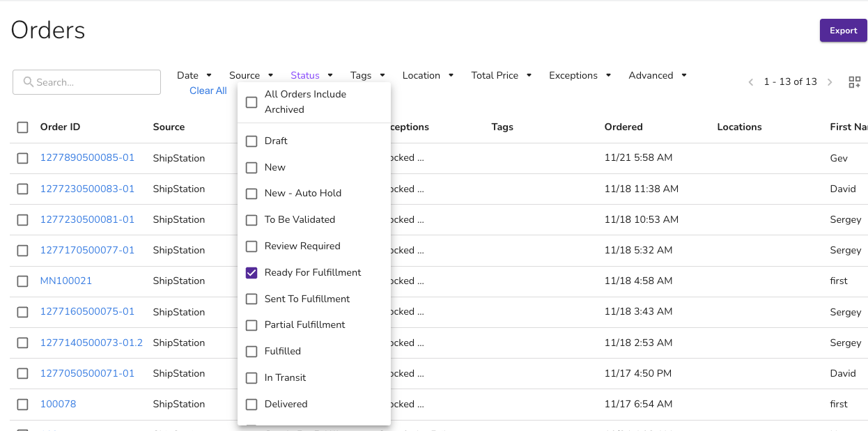Click the Export button

(843, 31)
